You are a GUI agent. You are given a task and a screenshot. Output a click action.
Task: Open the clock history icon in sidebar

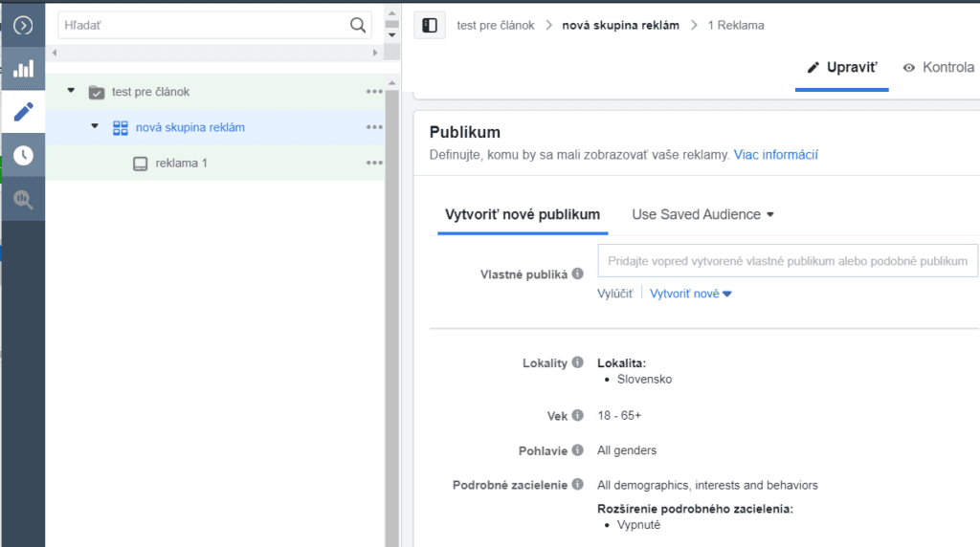coord(23,156)
